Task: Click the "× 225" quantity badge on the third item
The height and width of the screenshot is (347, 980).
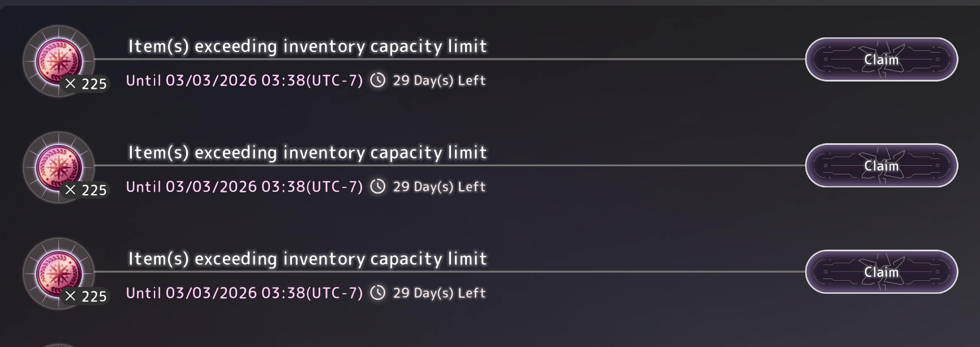Action: pos(86,296)
